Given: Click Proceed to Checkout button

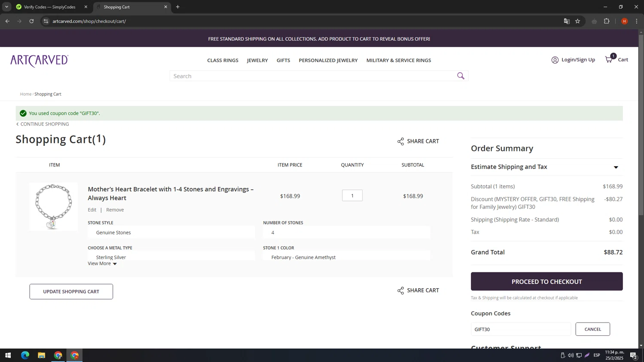Looking at the screenshot, I should (547, 281).
